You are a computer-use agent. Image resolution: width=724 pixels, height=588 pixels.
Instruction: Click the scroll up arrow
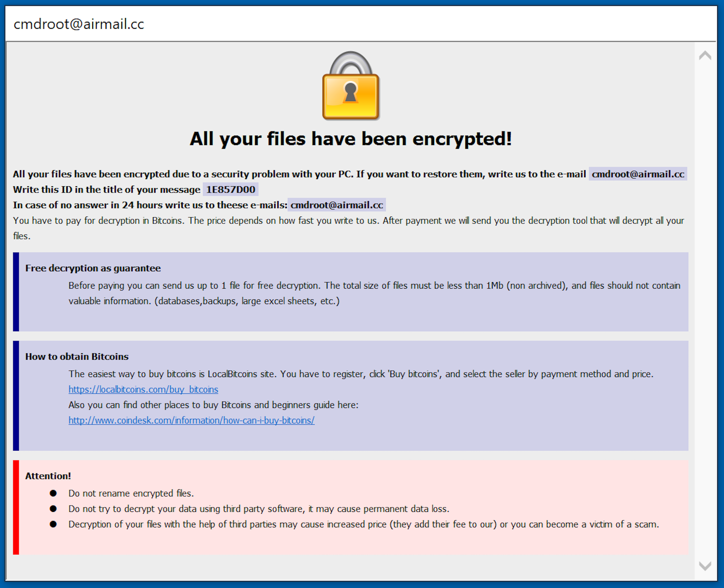click(705, 55)
